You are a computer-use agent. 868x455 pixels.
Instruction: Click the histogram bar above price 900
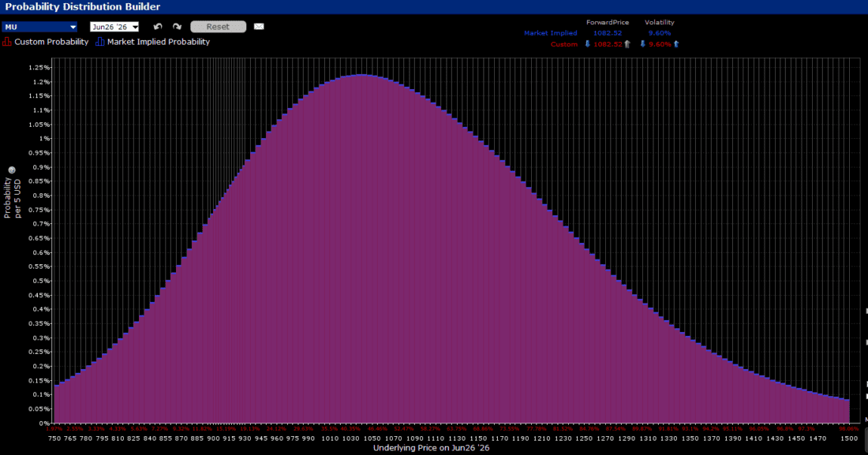213,317
